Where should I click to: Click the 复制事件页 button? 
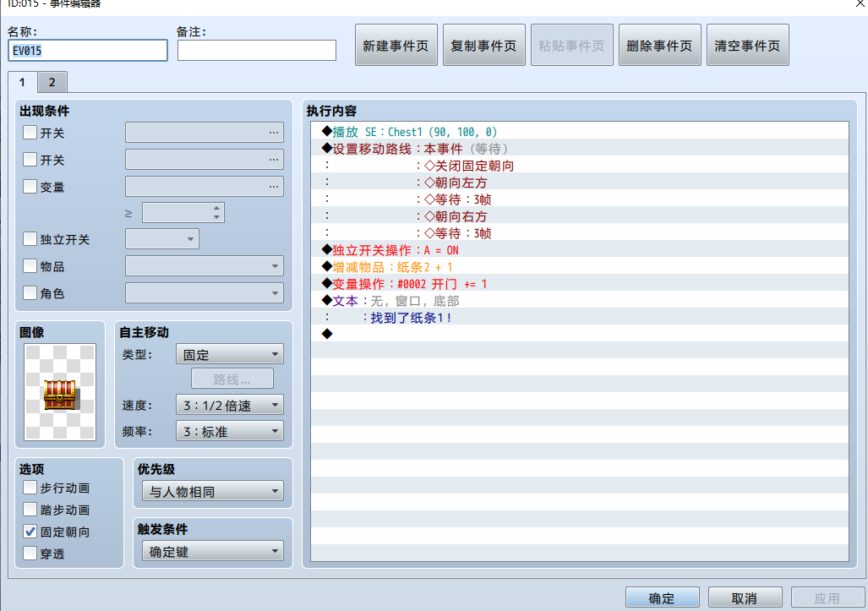[483, 46]
